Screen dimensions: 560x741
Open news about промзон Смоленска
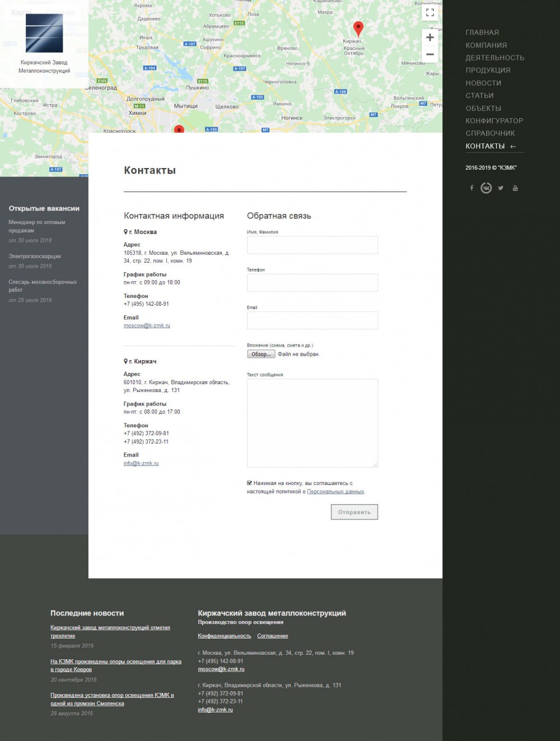(112, 699)
